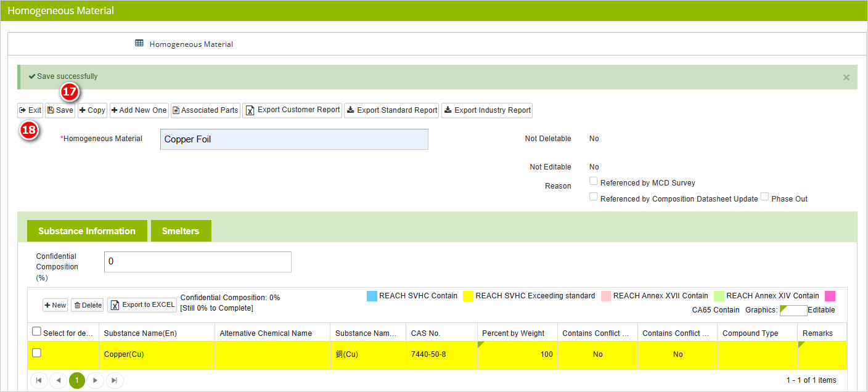The width and height of the screenshot is (868, 392).
Task: Click Add New One button
Action: pyautogui.click(x=139, y=110)
